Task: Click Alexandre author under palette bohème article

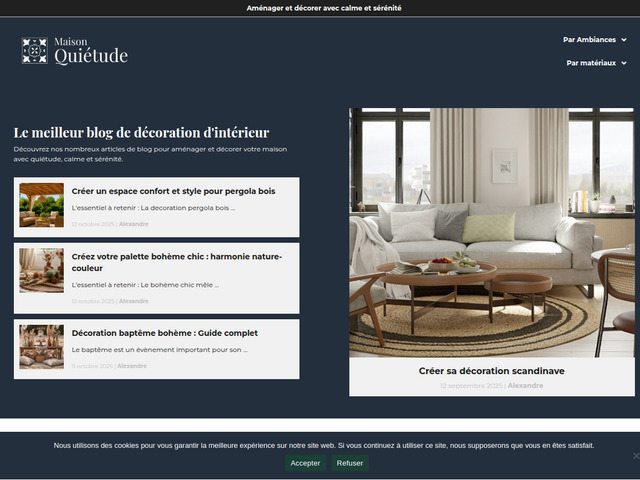Action: (133, 301)
